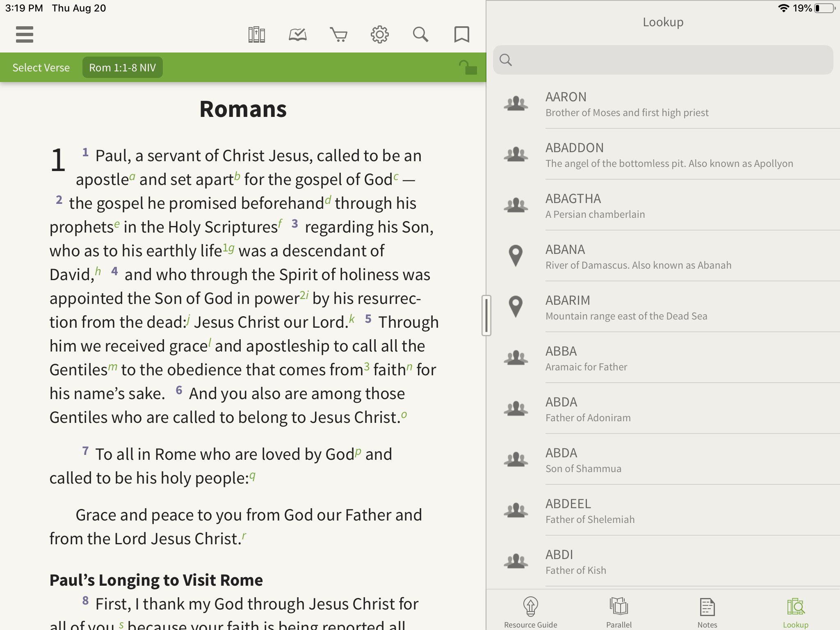Open ABDA Son of Shammua entry
840x630 pixels.
663,460
